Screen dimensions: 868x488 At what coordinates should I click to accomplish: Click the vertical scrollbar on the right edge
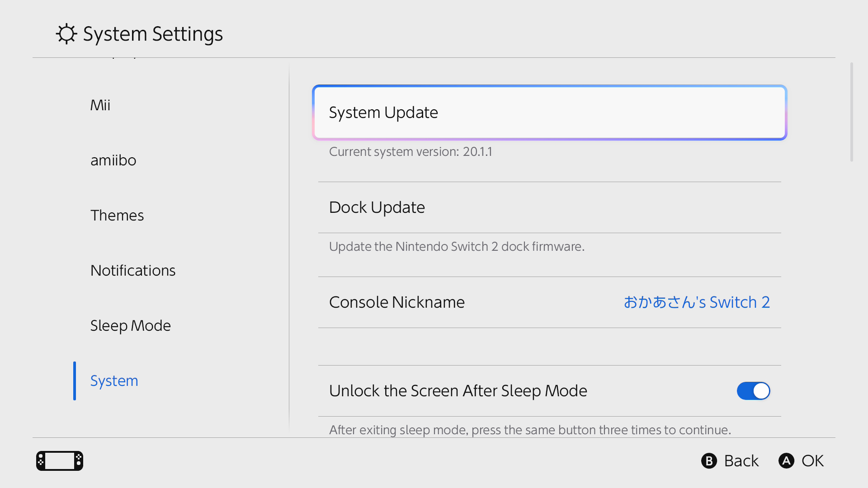[x=852, y=112]
